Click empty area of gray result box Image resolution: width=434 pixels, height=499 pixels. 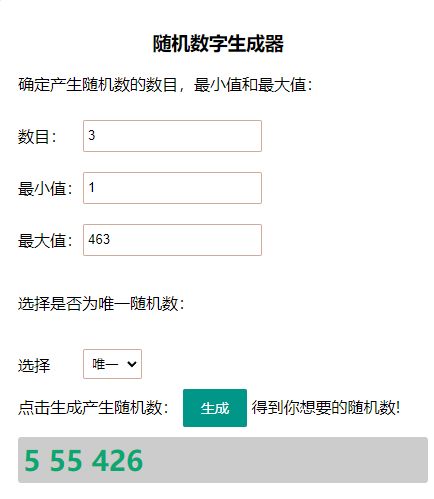point(283,460)
